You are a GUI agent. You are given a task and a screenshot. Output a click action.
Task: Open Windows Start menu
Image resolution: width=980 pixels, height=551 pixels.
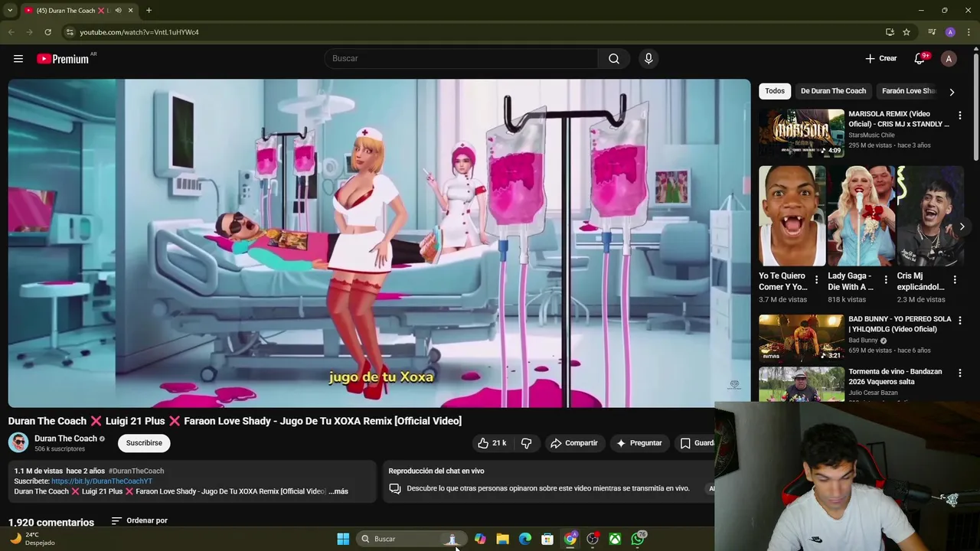click(x=343, y=539)
